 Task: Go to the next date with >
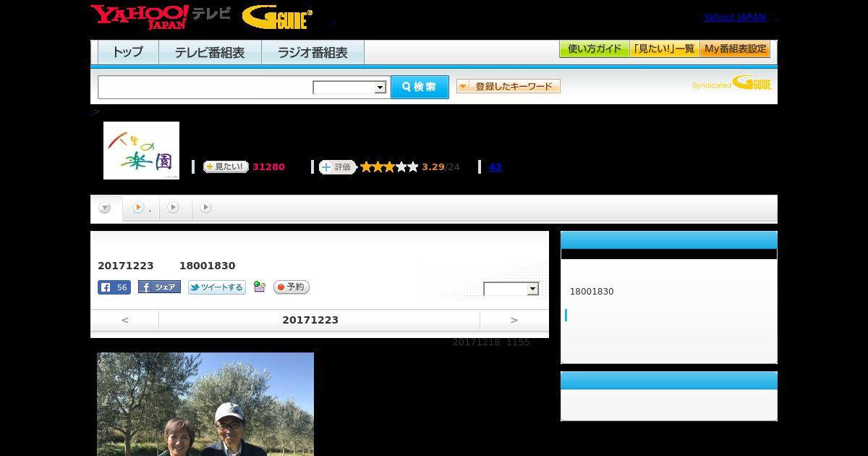coord(514,320)
